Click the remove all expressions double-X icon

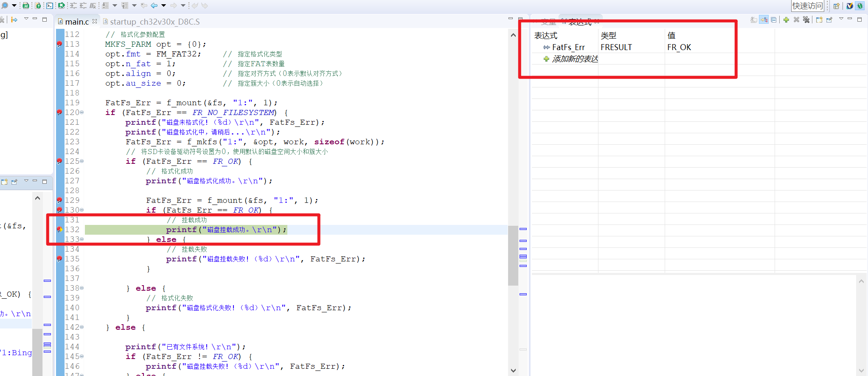point(806,20)
